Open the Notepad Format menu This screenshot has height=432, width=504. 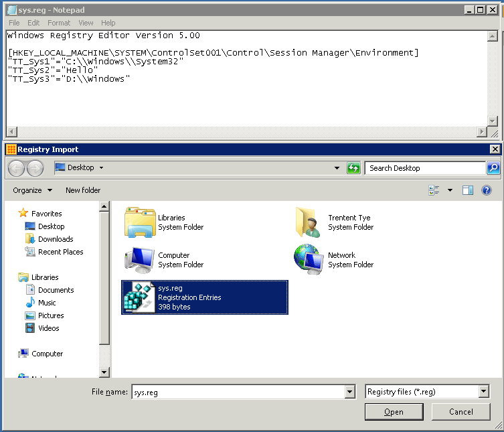pyautogui.click(x=59, y=23)
